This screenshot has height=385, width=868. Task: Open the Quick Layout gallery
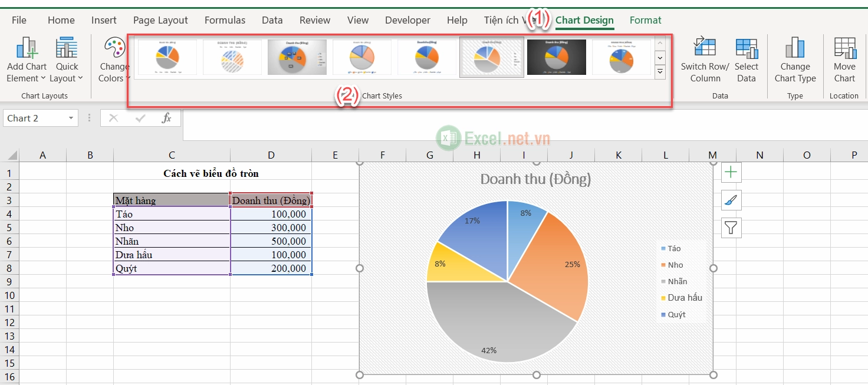pos(66,60)
